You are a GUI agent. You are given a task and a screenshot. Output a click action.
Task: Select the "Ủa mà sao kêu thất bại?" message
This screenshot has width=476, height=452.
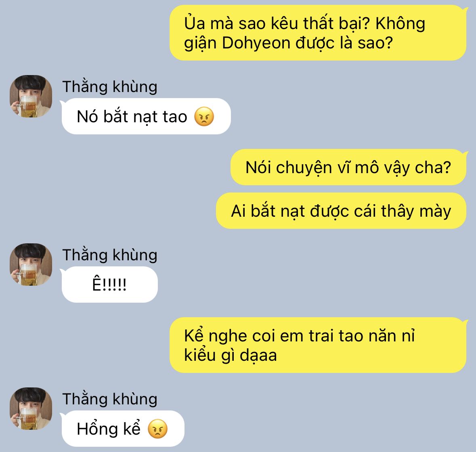click(318, 33)
